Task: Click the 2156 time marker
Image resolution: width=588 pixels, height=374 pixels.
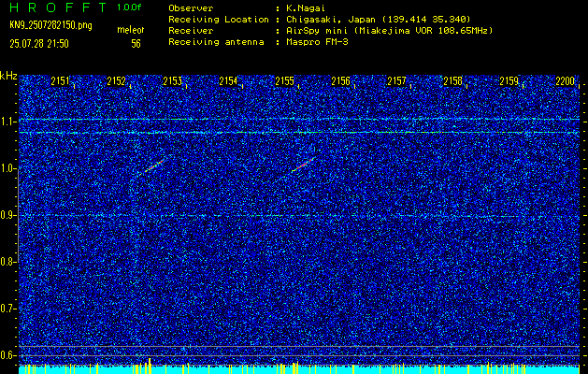Action: [341, 81]
